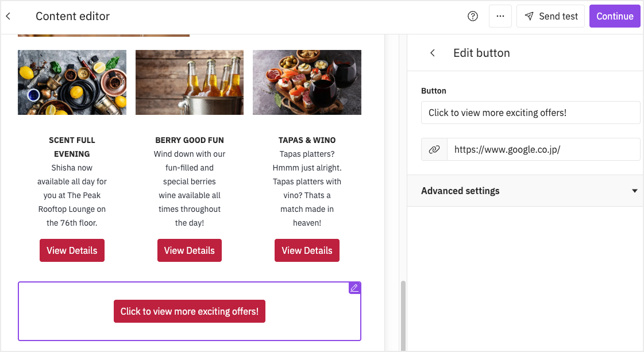Click the Send test button
Image resolution: width=644 pixels, height=352 pixels.
click(550, 16)
